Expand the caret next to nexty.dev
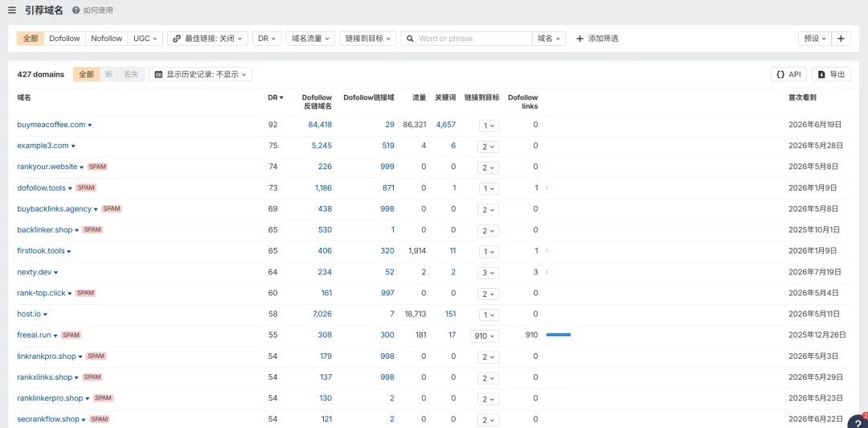Image resolution: width=868 pixels, height=428 pixels. [x=56, y=273]
